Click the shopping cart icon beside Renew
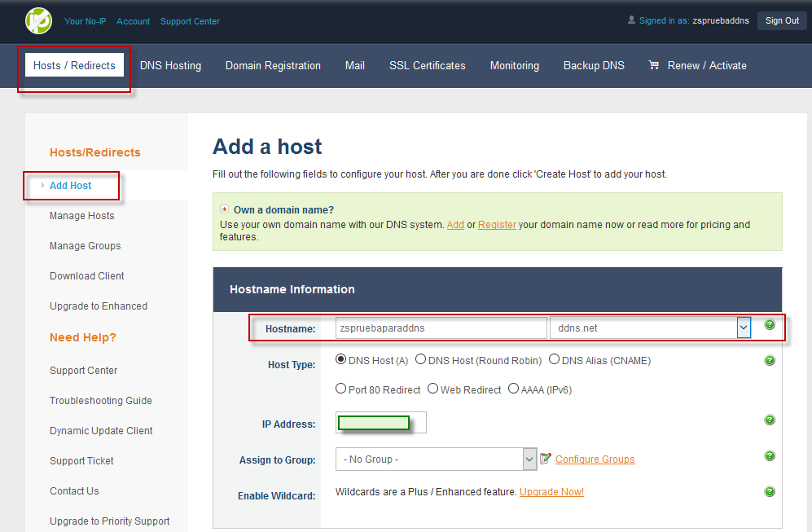The height and width of the screenshot is (532, 812). pos(654,65)
